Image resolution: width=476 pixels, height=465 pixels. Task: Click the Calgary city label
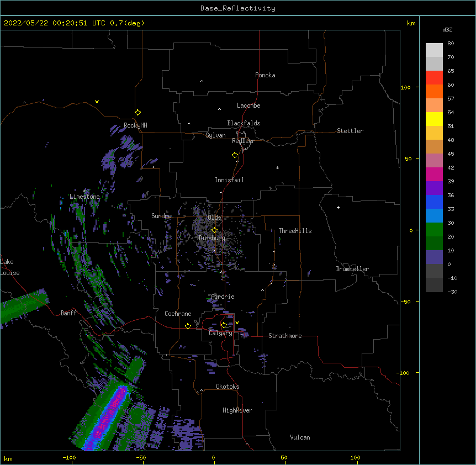(221, 333)
